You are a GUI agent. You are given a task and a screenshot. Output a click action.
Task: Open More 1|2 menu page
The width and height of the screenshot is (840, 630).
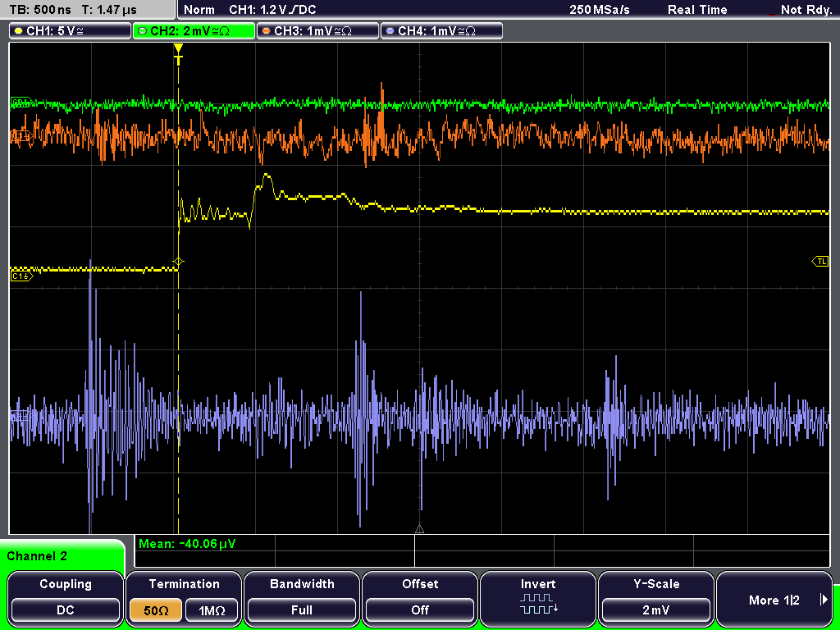(x=774, y=598)
